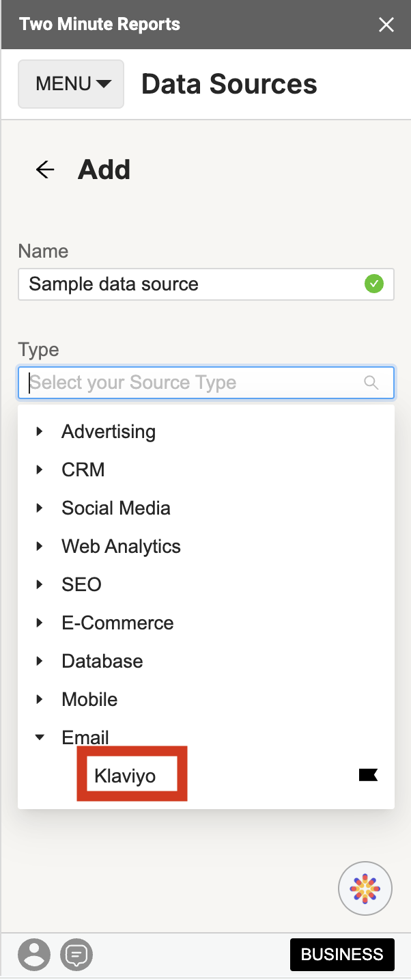The height and width of the screenshot is (980, 411).
Task: Expand the Advertising category
Action: pos(39,431)
